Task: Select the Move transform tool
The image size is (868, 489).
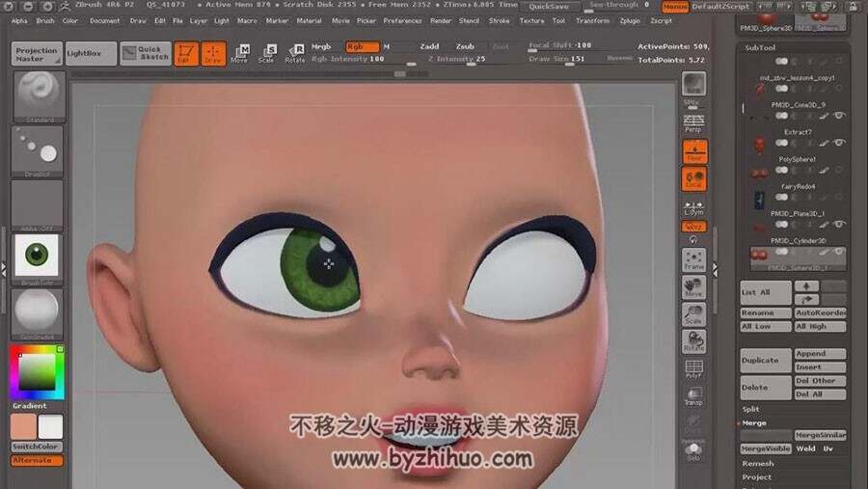Action: tap(240, 54)
